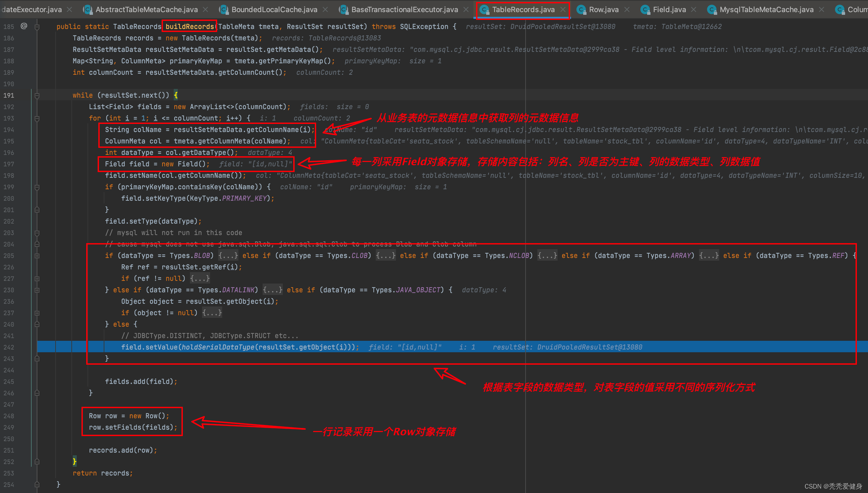Click 'PRIMARY_KEY' constant on line 200
This screenshot has width=868, height=493.
pyautogui.click(x=244, y=198)
